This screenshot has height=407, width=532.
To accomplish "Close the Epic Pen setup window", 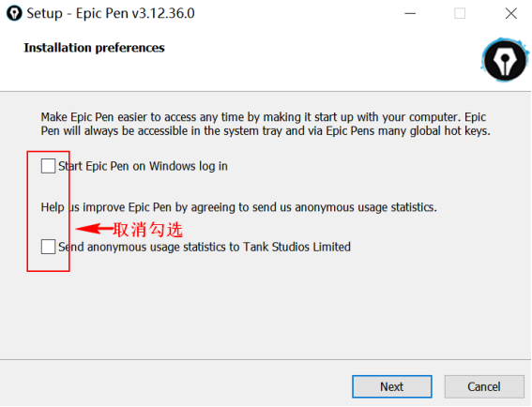I will tap(511, 13).
